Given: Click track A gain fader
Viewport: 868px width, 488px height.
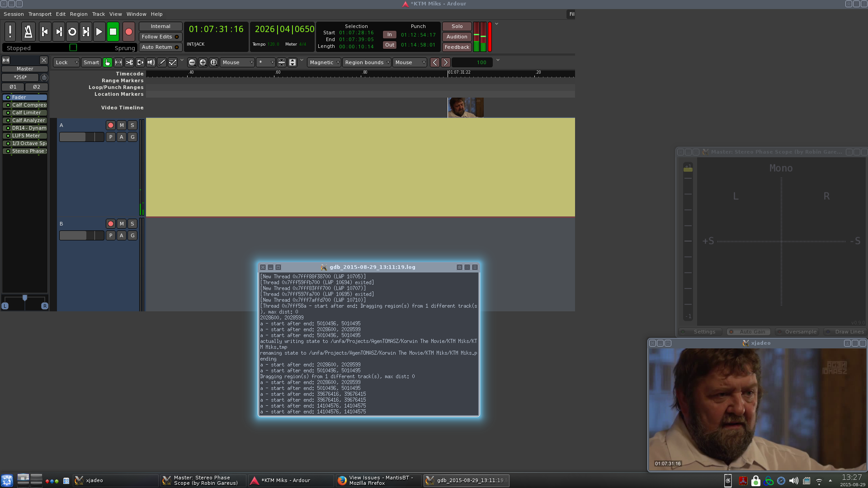Looking at the screenshot, I should (81, 137).
